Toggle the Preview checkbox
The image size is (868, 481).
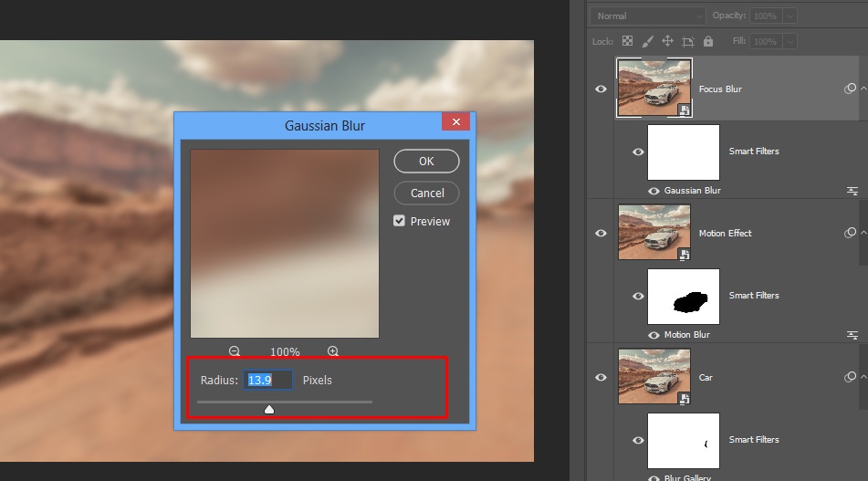[x=399, y=221]
